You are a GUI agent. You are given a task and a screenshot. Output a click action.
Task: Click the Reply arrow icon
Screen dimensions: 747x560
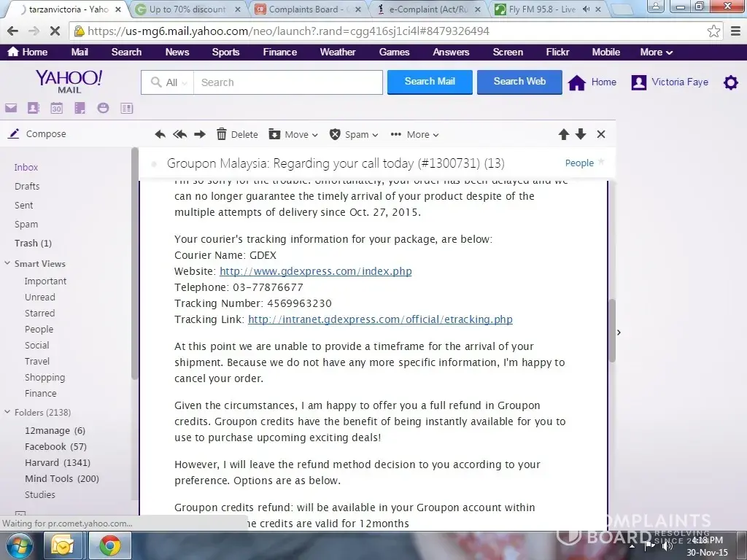pos(160,134)
